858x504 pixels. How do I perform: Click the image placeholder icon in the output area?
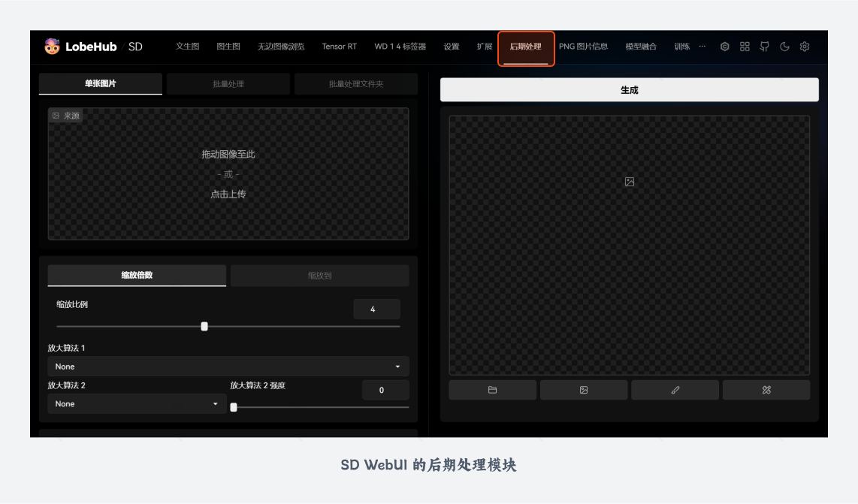point(630,182)
